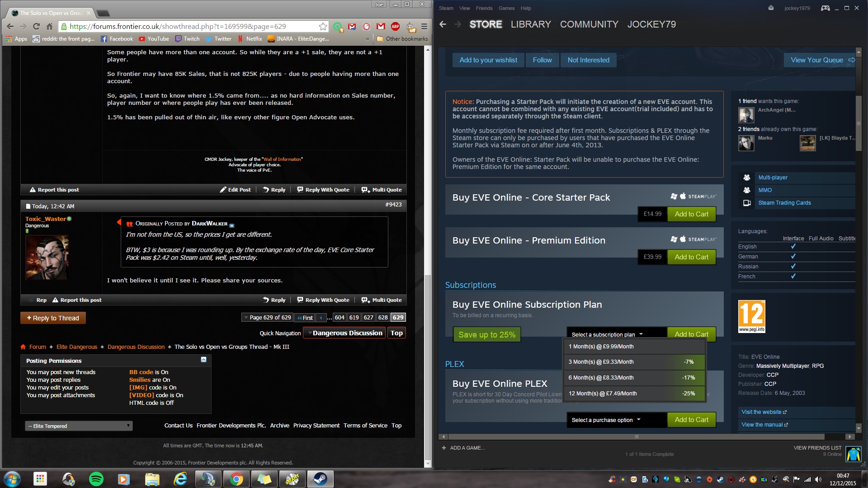This screenshot has width=868, height=488.
Task: Open Select a subscription plan dropdown
Action: tap(617, 334)
